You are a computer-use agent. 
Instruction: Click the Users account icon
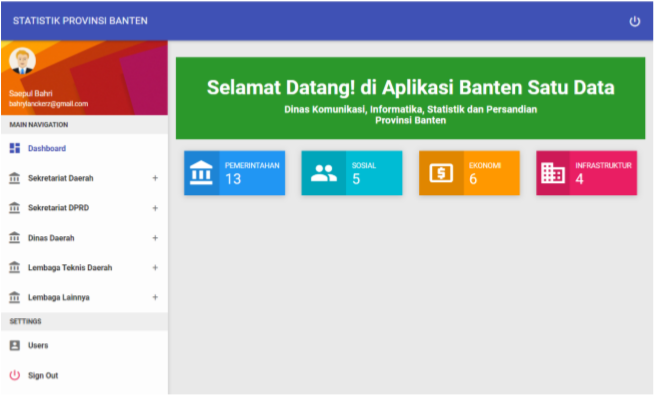tap(15, 345)
